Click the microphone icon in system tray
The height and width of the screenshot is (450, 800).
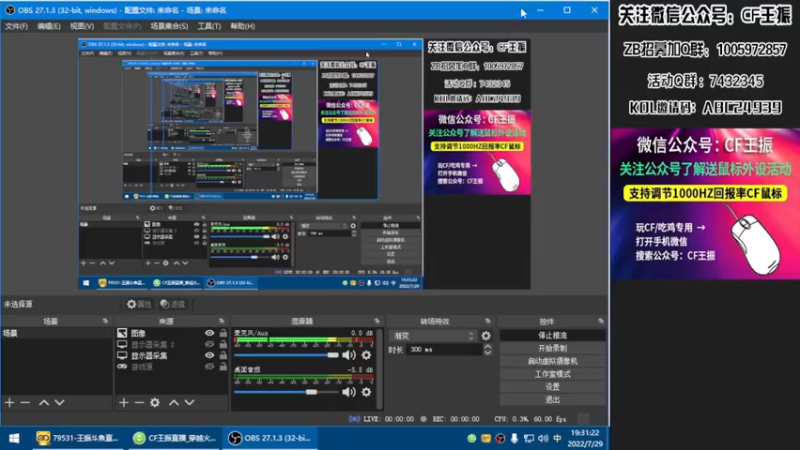[514, 438]
